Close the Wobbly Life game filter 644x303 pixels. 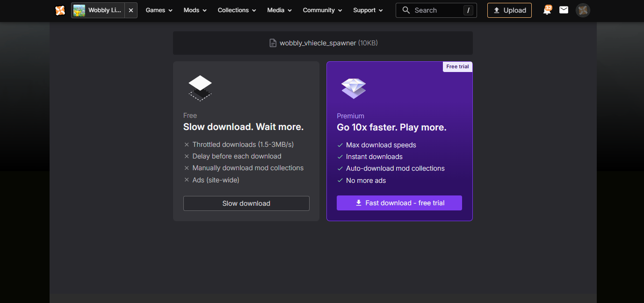131,10
